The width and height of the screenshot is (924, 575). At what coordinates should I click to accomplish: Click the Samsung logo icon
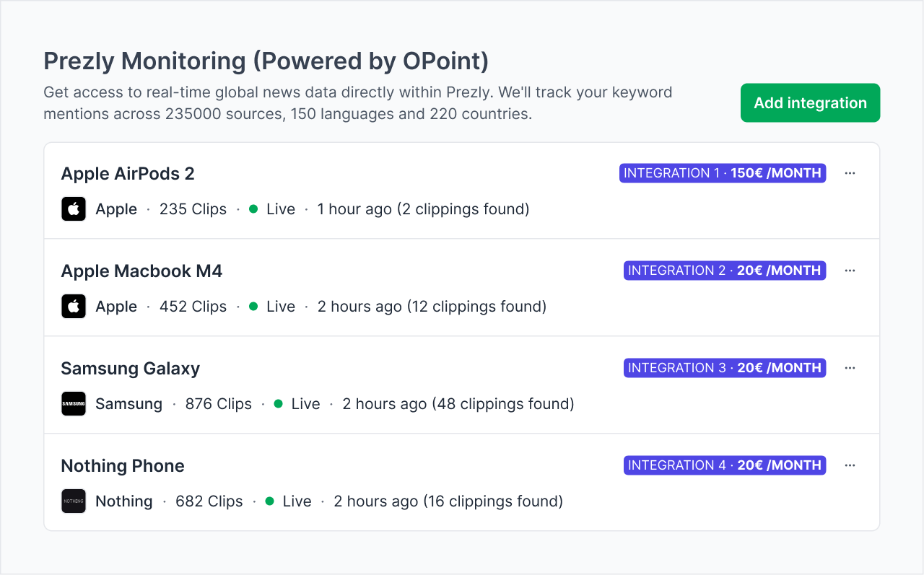74,404
